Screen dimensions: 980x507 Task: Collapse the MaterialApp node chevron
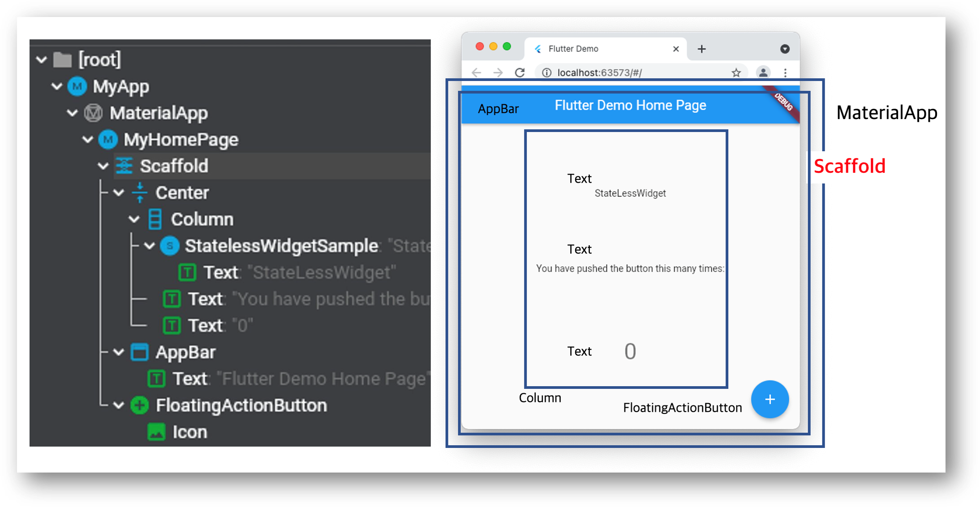pyautogui.click(x=72, y=113)
